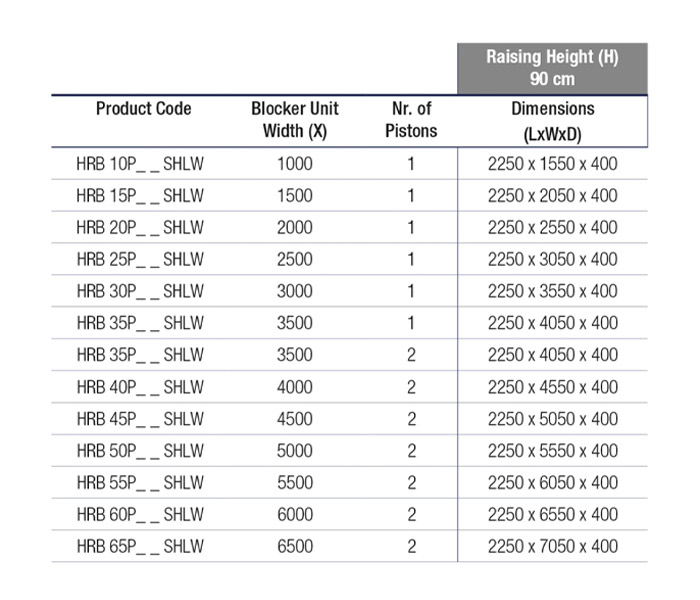
Task: Click the Raising Height (H) 90 cm header
Action: tap(552, 69)
